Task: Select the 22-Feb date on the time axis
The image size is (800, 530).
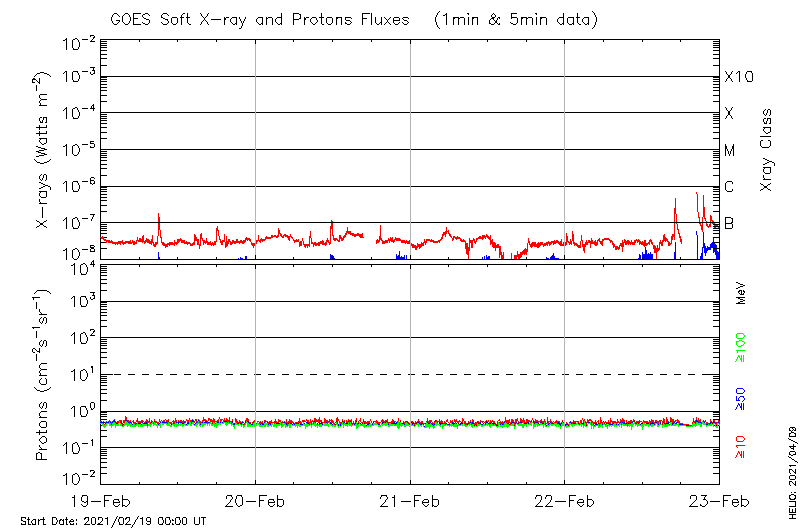Action: (x=565, y=501)
